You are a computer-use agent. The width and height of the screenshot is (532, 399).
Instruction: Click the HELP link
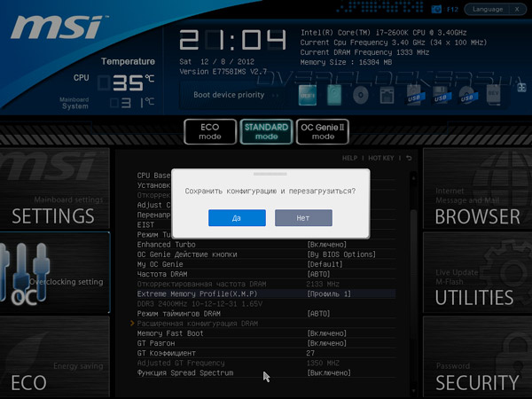pos(349,158)
